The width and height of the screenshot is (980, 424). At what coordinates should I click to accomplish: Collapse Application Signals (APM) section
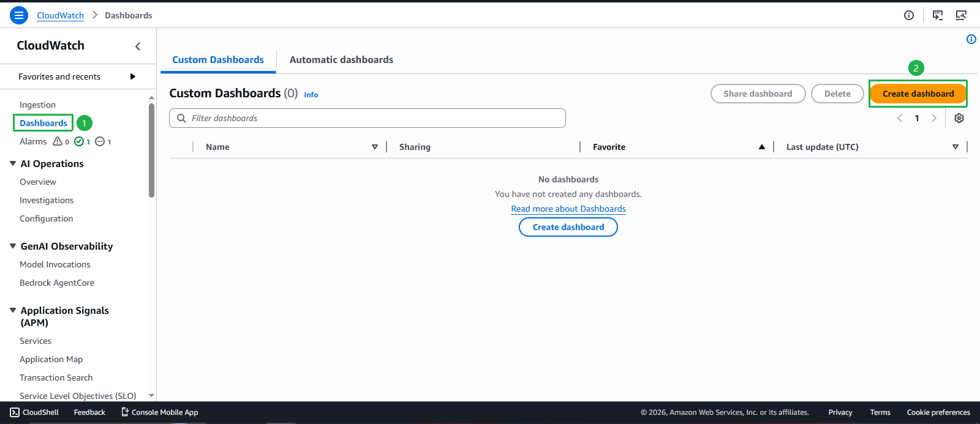13,310
